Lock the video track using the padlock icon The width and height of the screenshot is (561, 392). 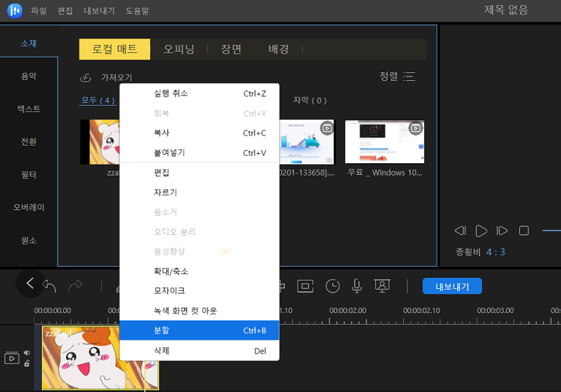pyautogui.click(x=27, y=363)
